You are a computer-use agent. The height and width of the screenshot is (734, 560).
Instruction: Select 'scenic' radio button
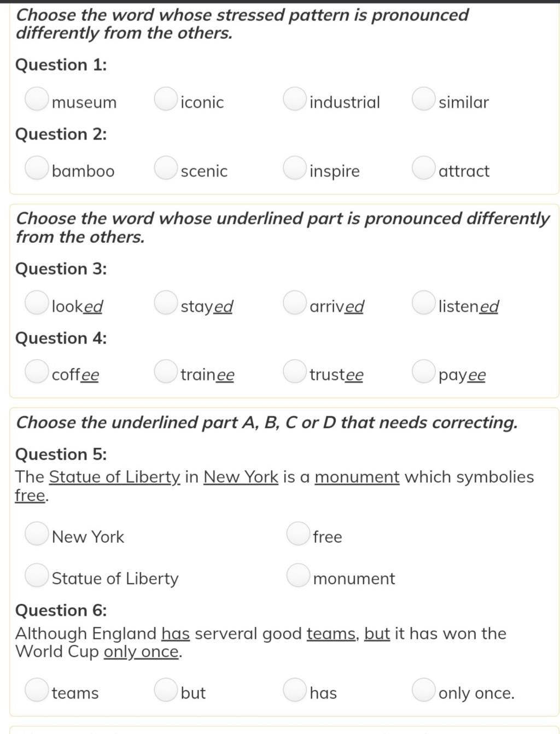[x=166, y=168]
